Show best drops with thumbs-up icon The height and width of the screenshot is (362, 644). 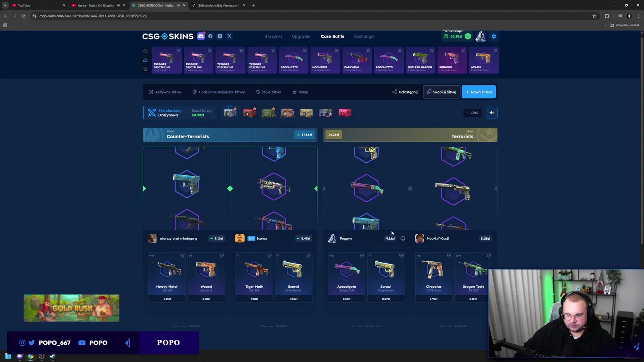click(145, 60)
